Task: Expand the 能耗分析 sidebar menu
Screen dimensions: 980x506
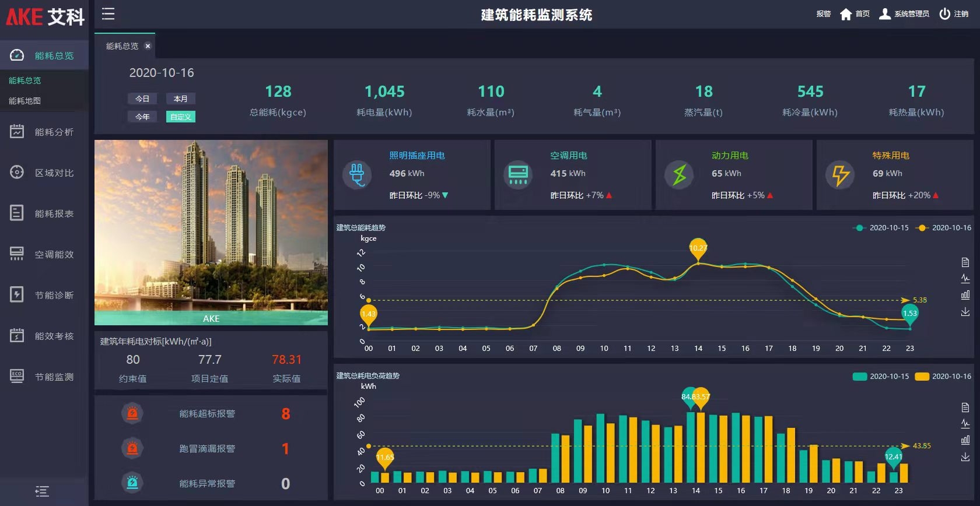Action: [x=44, y=132]
